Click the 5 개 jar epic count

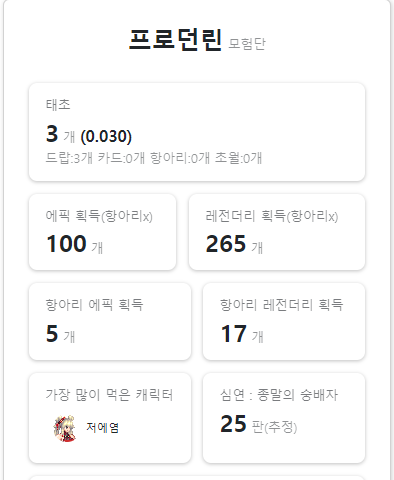click(60, 334)
